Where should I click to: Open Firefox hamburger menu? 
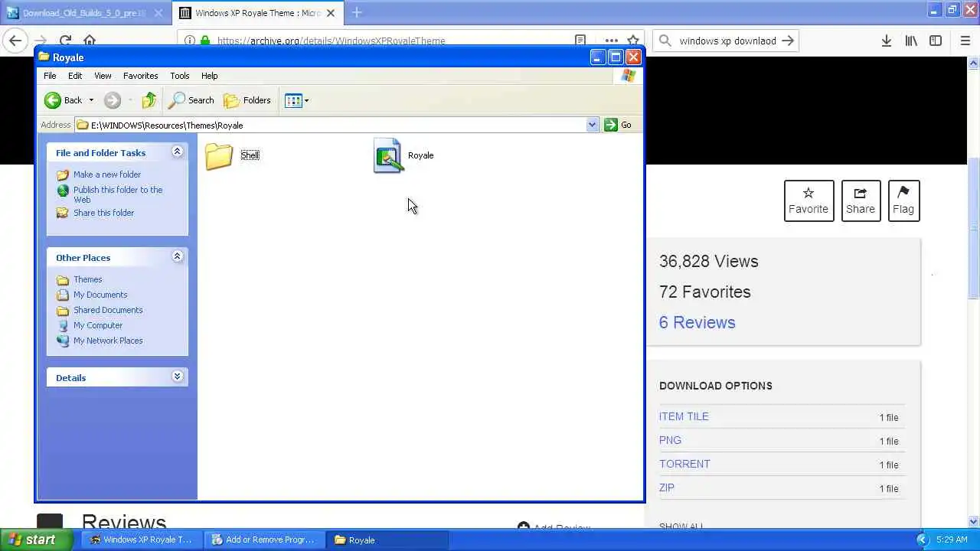[965, 41]
